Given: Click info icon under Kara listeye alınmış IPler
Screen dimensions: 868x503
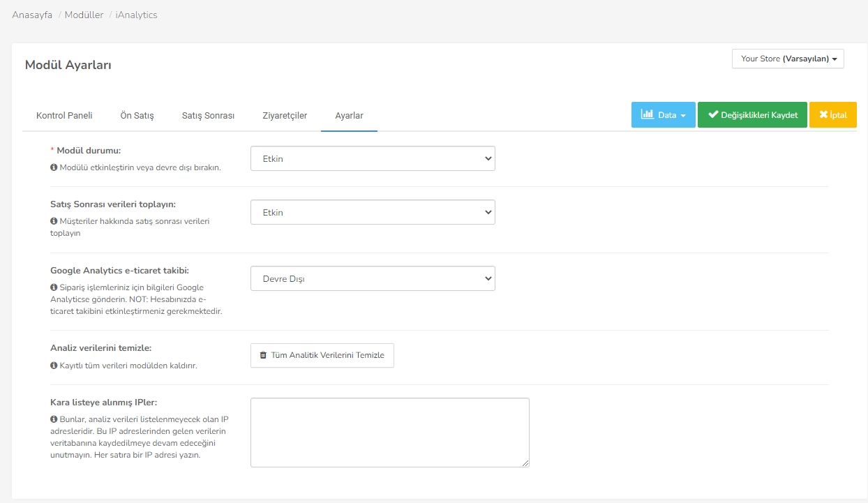Looking at the screenshot, I should [x=54, y=419].
